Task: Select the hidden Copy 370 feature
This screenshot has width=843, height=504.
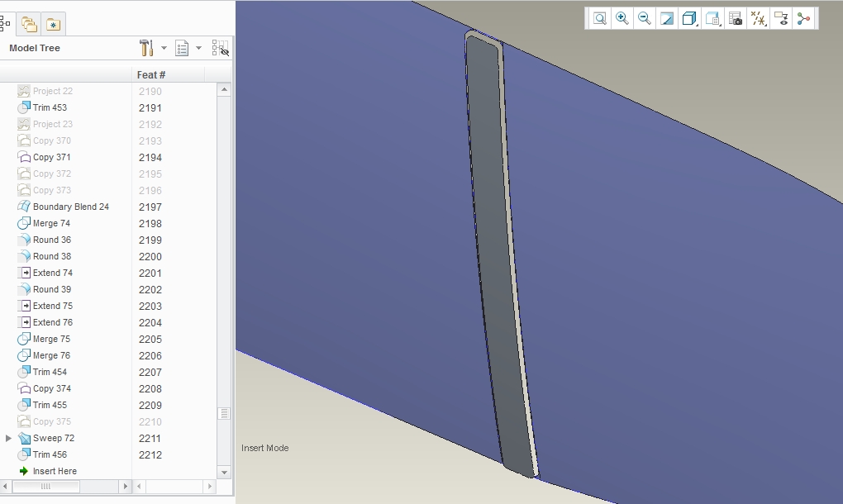Action: [x=51, y=140]
